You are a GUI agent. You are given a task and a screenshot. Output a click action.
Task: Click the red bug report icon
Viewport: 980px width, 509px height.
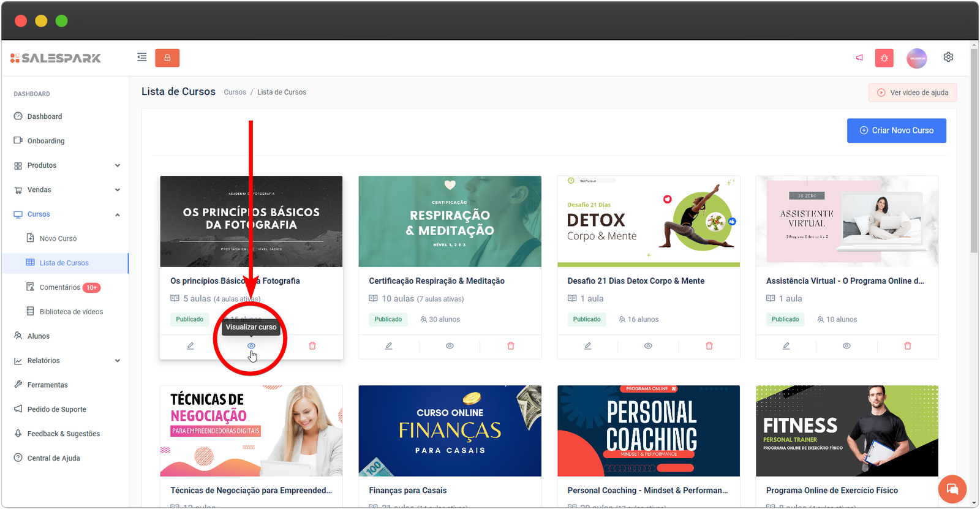[x=884, y=58]
